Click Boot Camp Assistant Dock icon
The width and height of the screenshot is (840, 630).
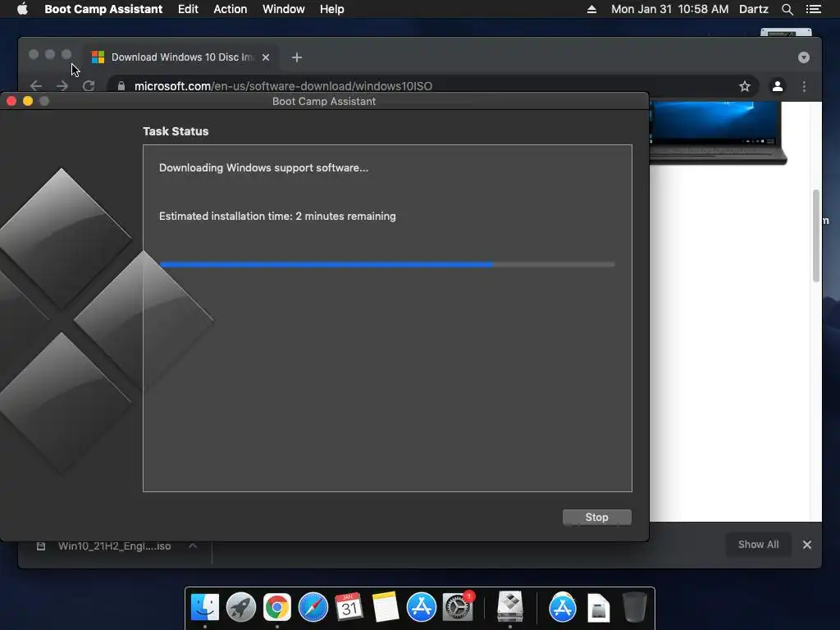tap(509, 606)
